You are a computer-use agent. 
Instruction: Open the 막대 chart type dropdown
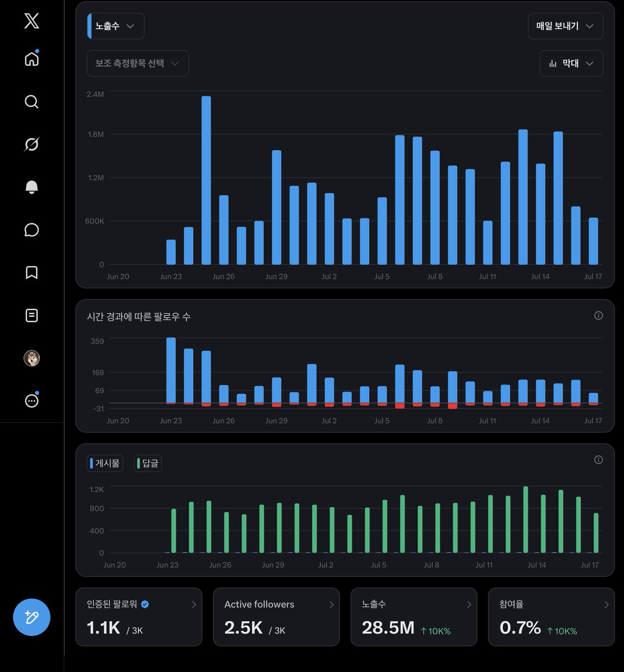tap(571, 63)
